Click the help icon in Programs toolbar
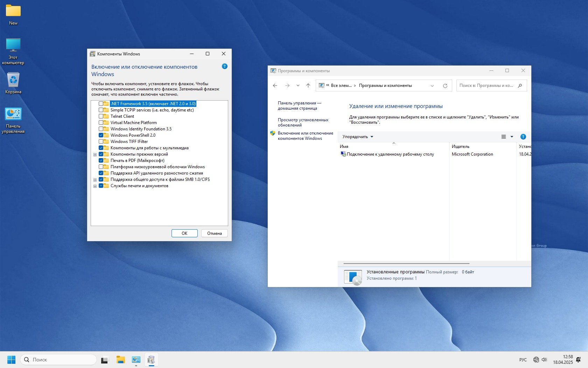Viewport: 588px width, 368px height. pos(523,137)
